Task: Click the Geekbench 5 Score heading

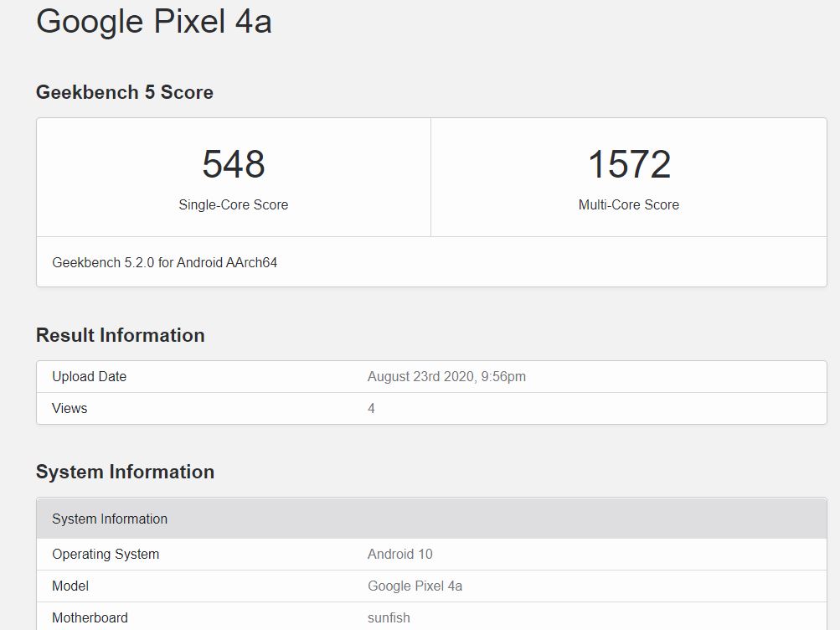Action: pyautogui.click(x=124, y=92)
